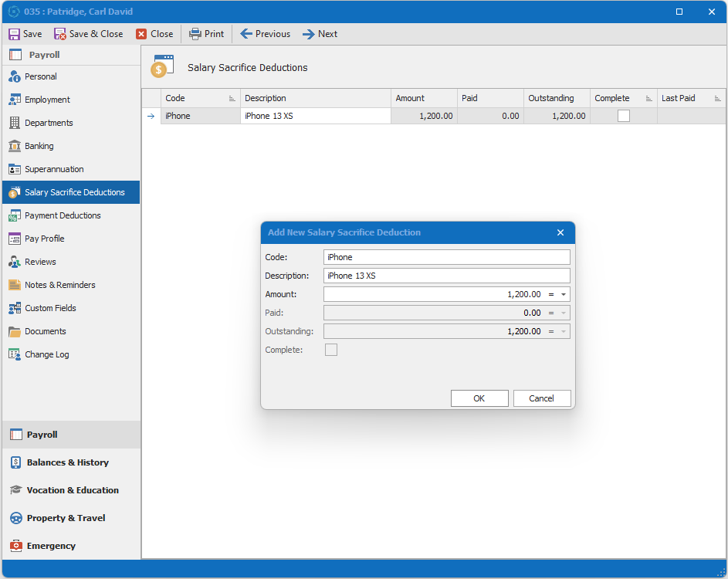Open the Amount field dropdown arrow
Screen dimensions: 728x579
[564, 294]
